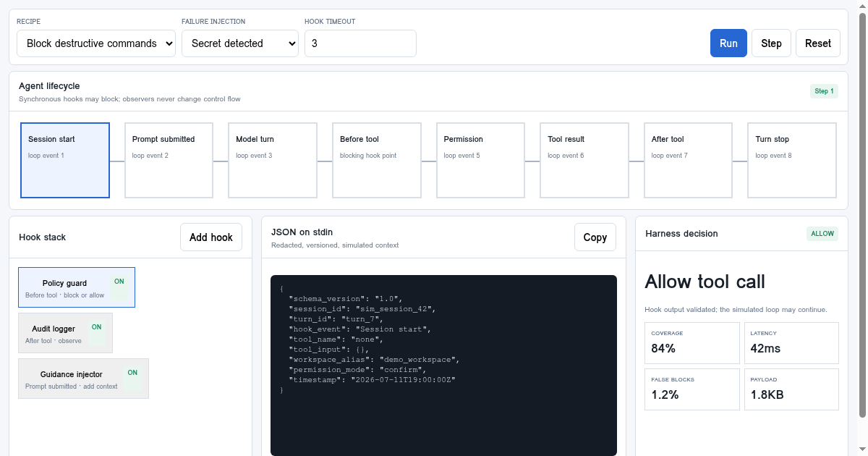868x456 pixels.
Task: Select the Before tool lifecycle node
Action: (377, 160)
